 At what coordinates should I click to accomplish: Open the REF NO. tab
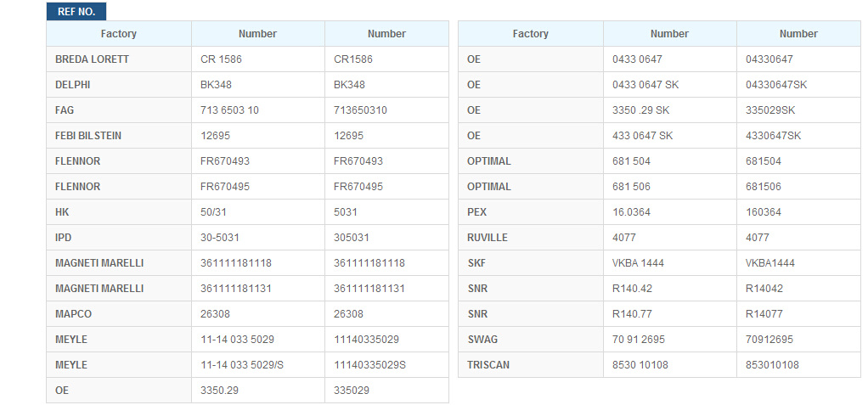tap(76, 12)
